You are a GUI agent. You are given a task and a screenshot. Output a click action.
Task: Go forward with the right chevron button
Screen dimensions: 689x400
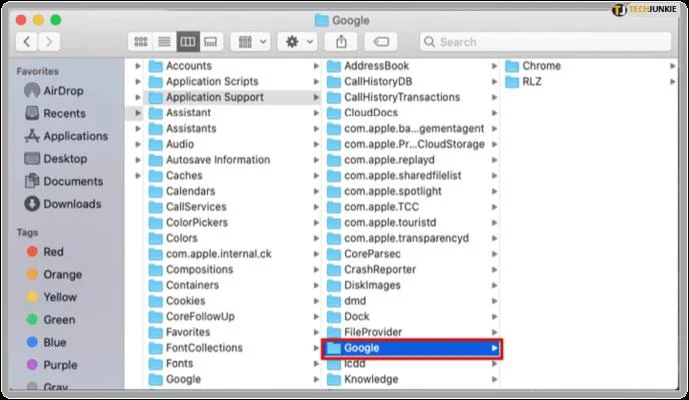click(x=49, y=42)
